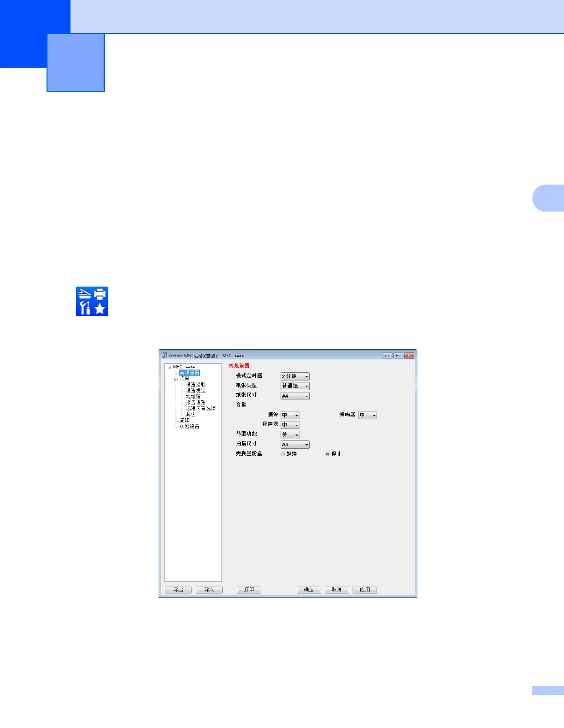Click the 应用 button
The image size is (564, 728).
364,590
